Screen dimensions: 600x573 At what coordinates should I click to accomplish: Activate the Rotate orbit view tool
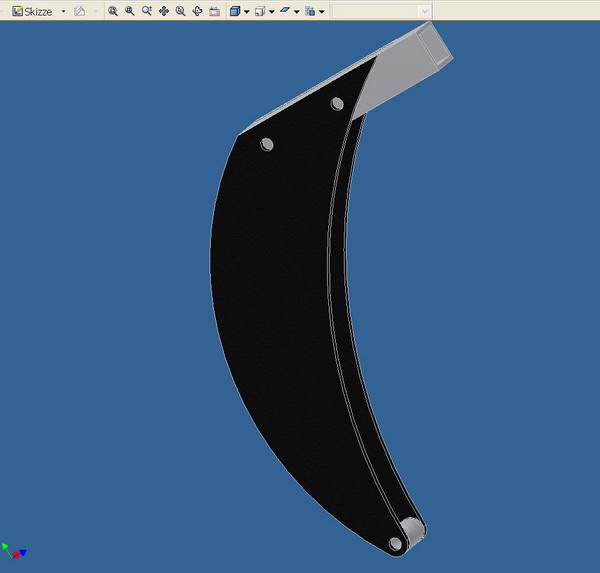click(197, 11)
